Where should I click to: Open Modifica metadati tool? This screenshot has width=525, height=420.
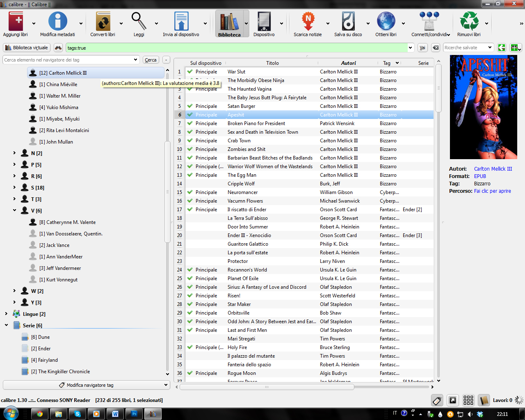tap(57, 22)
